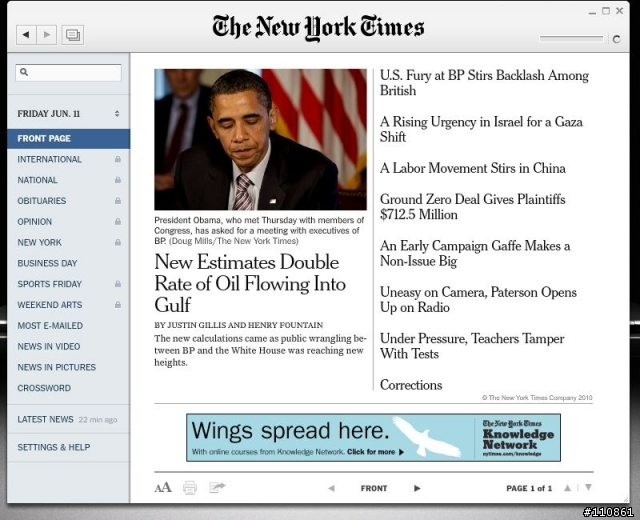
Task: Open 'U.S. Fury at BP Stirs Backlash' article
Action: (x=484, y=83)
